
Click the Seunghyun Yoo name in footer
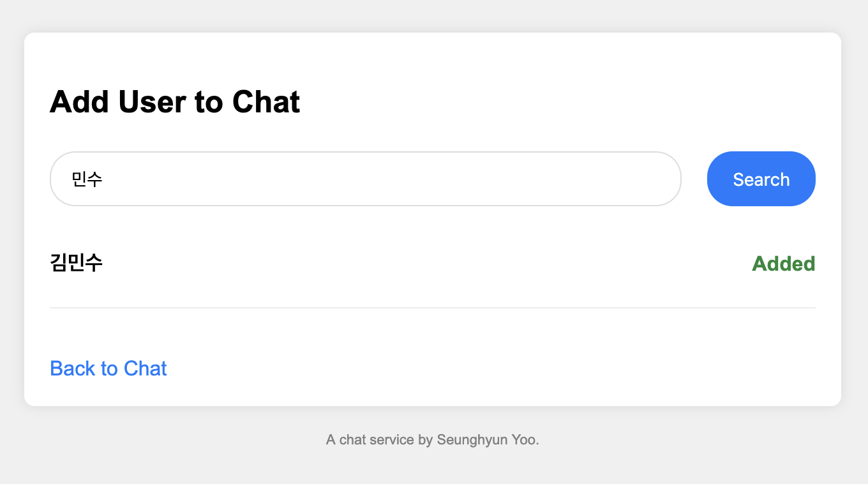tap(487, 439)
